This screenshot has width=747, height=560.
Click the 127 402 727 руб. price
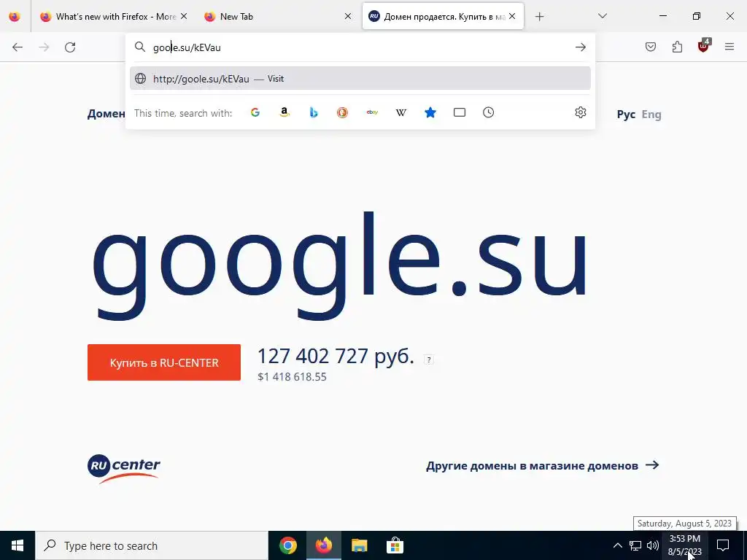point(336,356)
